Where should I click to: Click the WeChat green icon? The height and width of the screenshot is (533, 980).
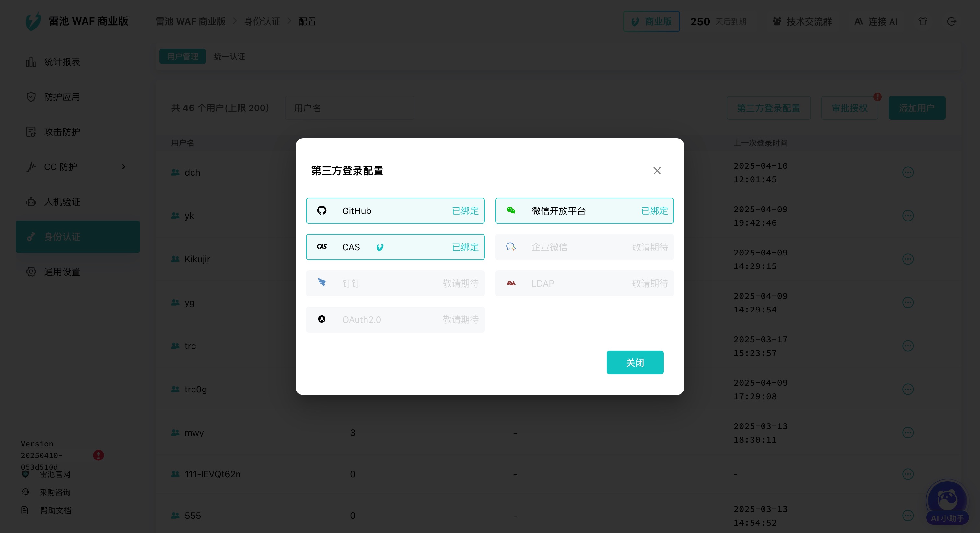511,210
